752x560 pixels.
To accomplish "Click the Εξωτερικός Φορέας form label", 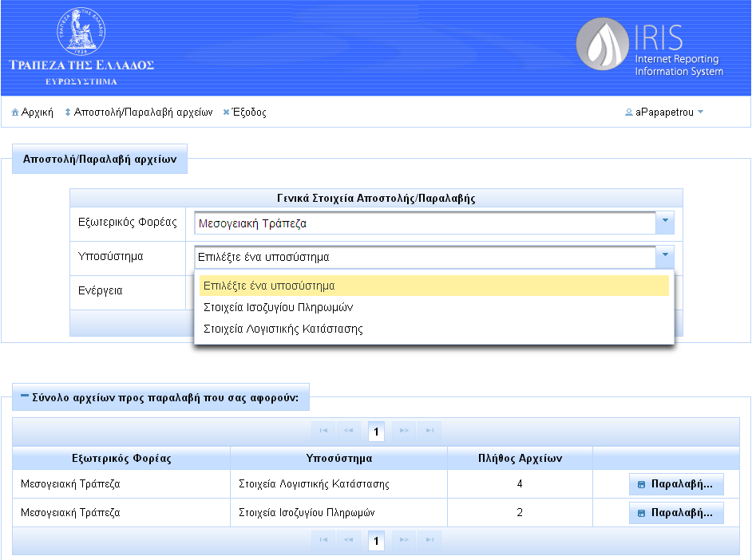I will 128,223.
